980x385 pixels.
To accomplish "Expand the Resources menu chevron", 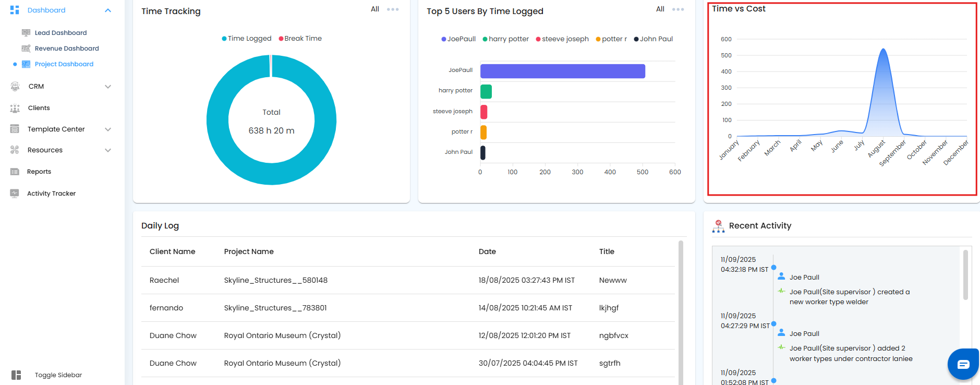I will [x=108, y=150].
